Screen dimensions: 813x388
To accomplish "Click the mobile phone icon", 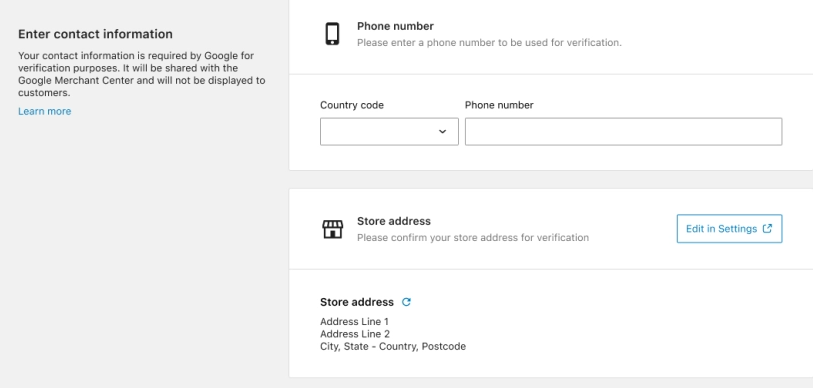I will (332, 34).
